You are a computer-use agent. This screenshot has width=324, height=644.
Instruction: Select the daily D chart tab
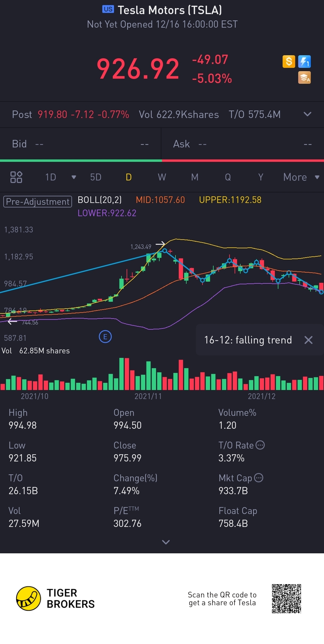click(x=129, y=177)
